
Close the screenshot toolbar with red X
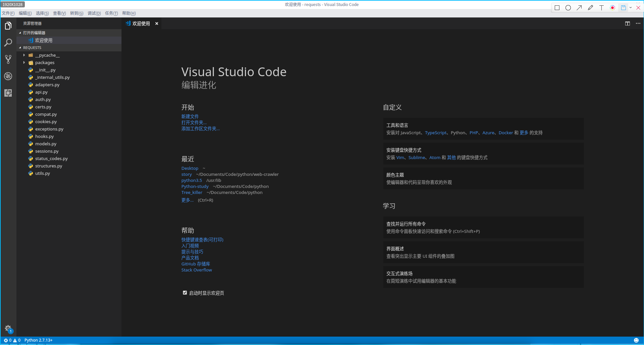pos(638,8)
